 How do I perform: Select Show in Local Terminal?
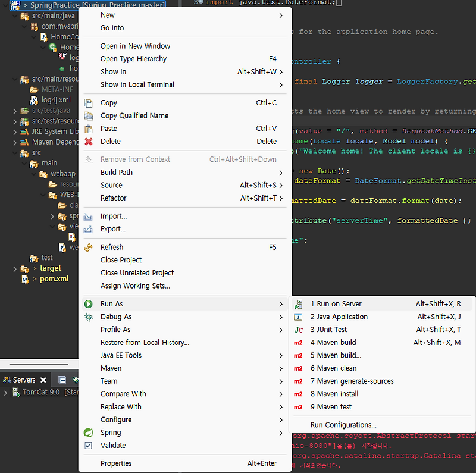click(x=185, y=84)
